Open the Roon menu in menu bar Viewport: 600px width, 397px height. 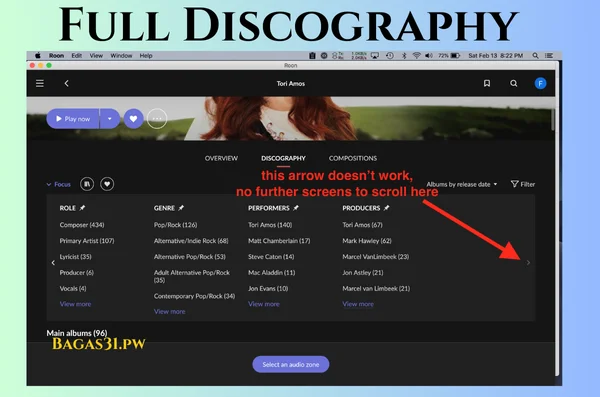[x=56, y=56]
